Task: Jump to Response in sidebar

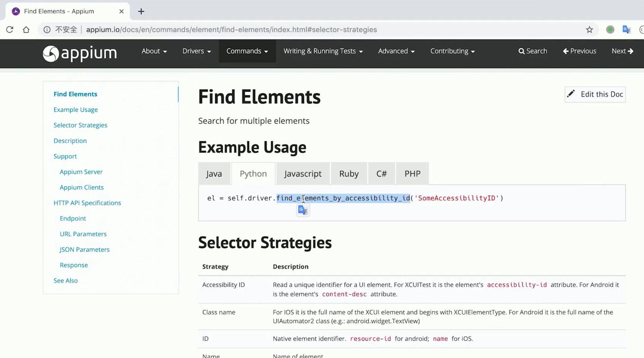Action: coord(74,265)
